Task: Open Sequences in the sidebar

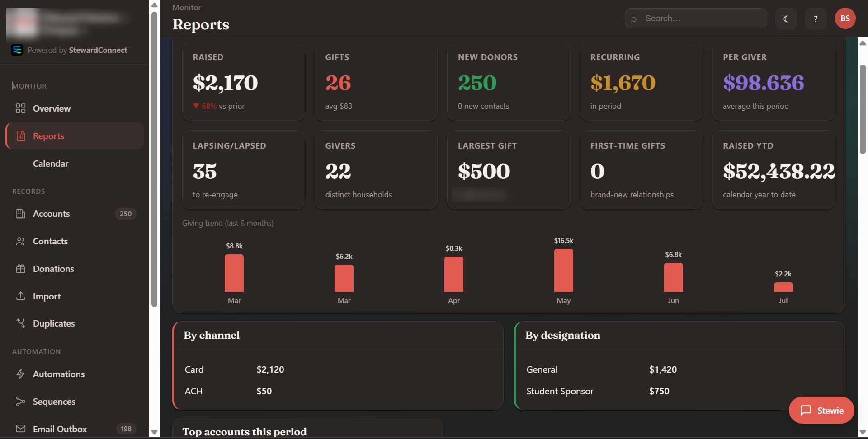Action: coord(75,402)
